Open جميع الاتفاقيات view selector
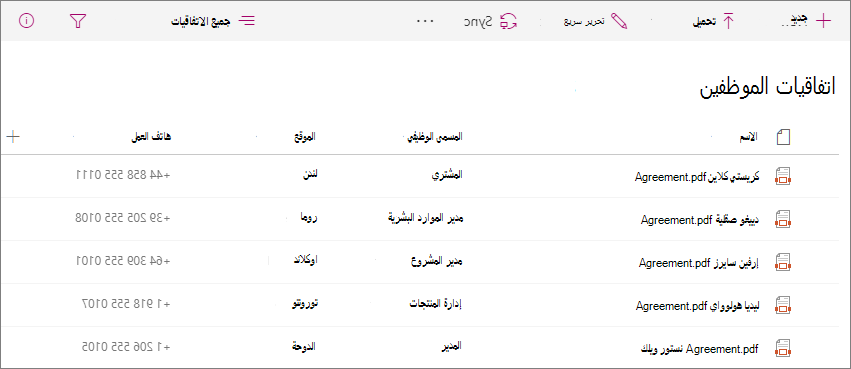 (201, 22)
